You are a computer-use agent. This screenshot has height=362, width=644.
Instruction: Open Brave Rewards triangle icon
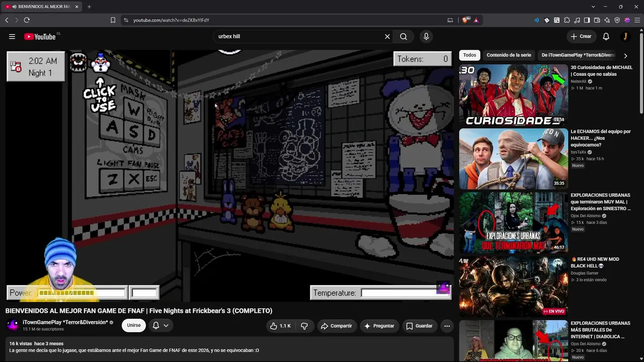tap(476, 20)
